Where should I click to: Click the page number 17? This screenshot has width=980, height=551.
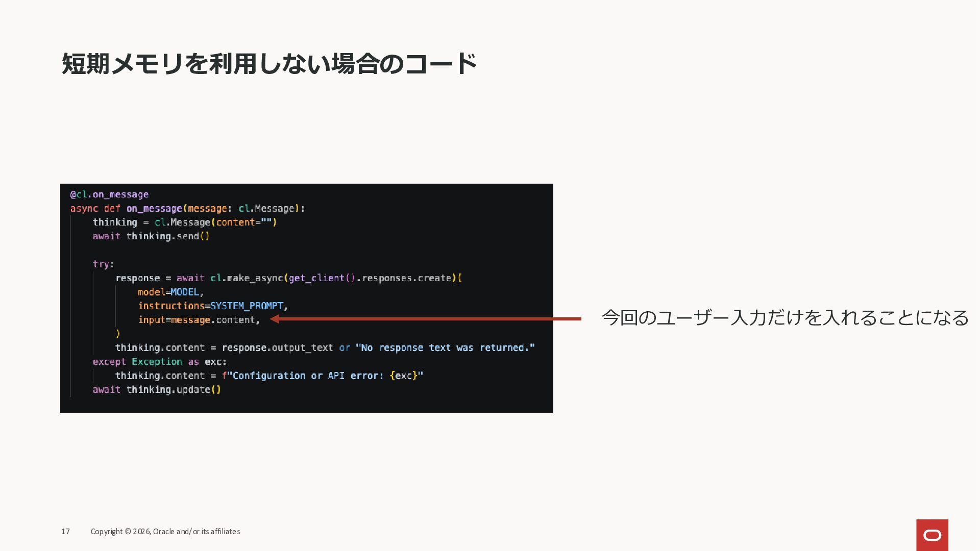click(x=65, y=532)
